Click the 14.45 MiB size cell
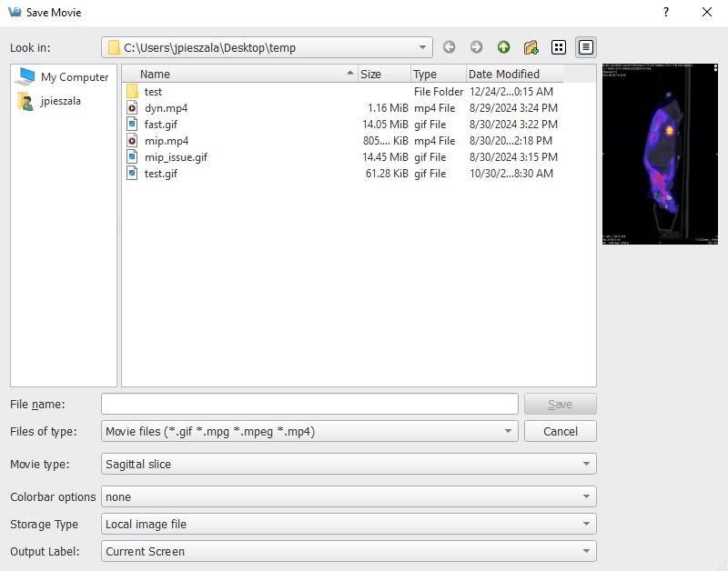Screen dimensions: 728x571 pyautogui.click(x=385, y=157)
